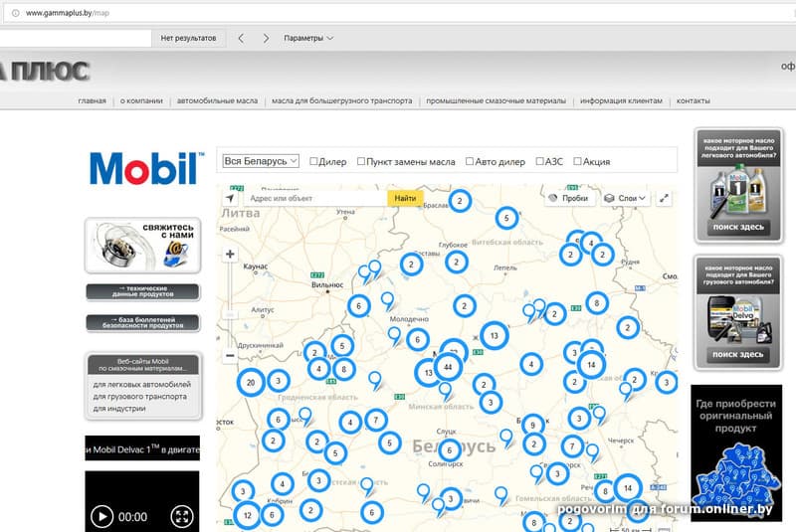Open the о компании menu item
Screen dimensions: 796x532
pyautogui.click(x=141, y=100)
